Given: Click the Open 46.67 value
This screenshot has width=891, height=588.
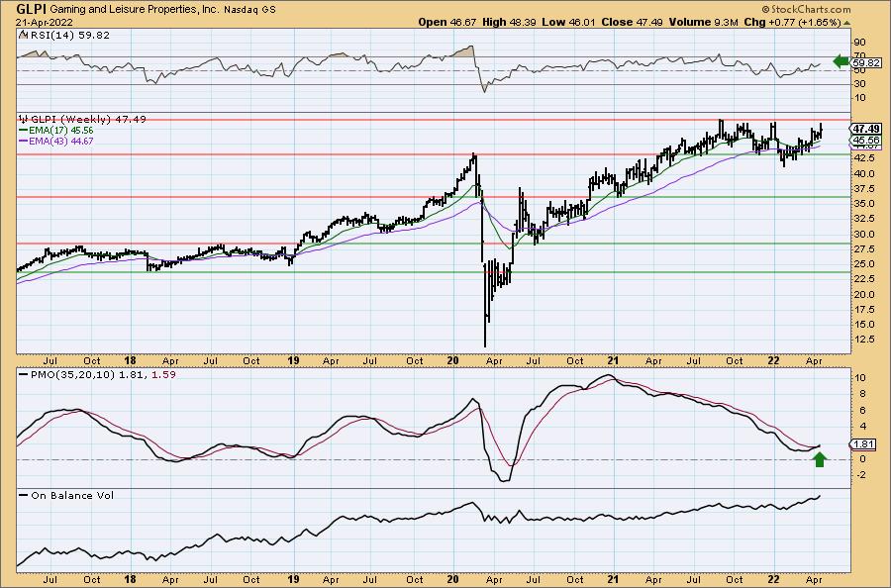Looking at the screenshot, I should tap(447, 22).
